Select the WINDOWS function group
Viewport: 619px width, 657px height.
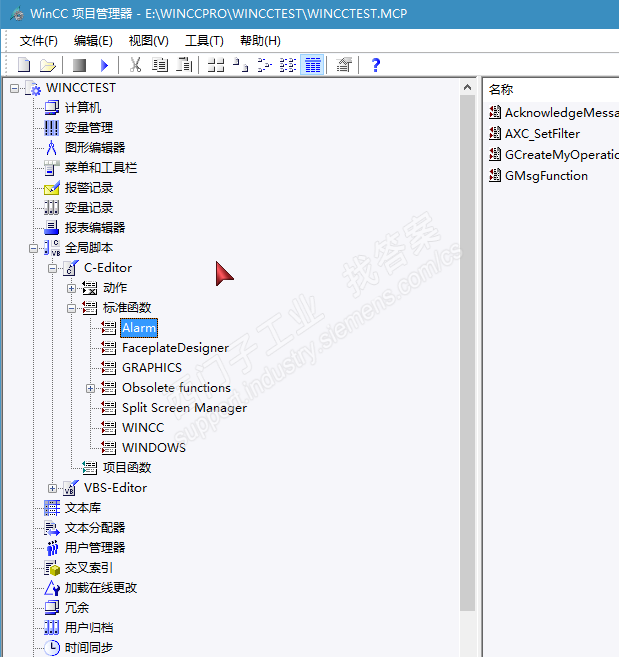[154, 448]
